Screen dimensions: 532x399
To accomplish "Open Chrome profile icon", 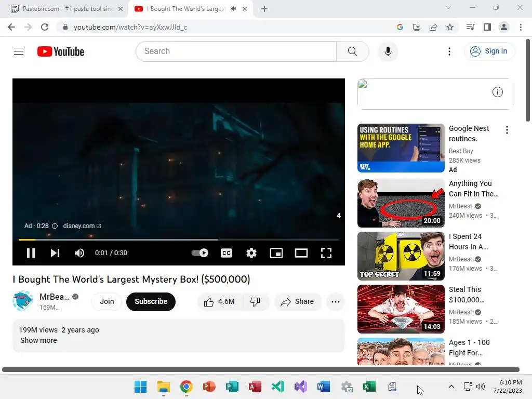I will (504, 27).
